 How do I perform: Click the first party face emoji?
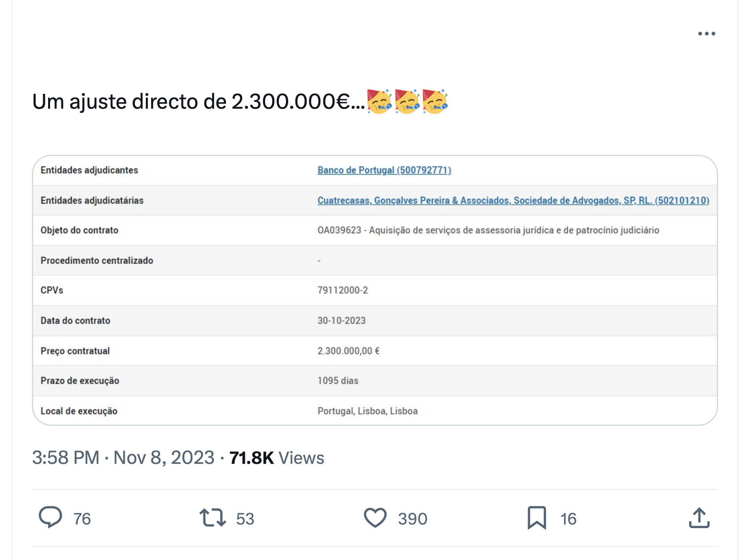pos(379,101)
